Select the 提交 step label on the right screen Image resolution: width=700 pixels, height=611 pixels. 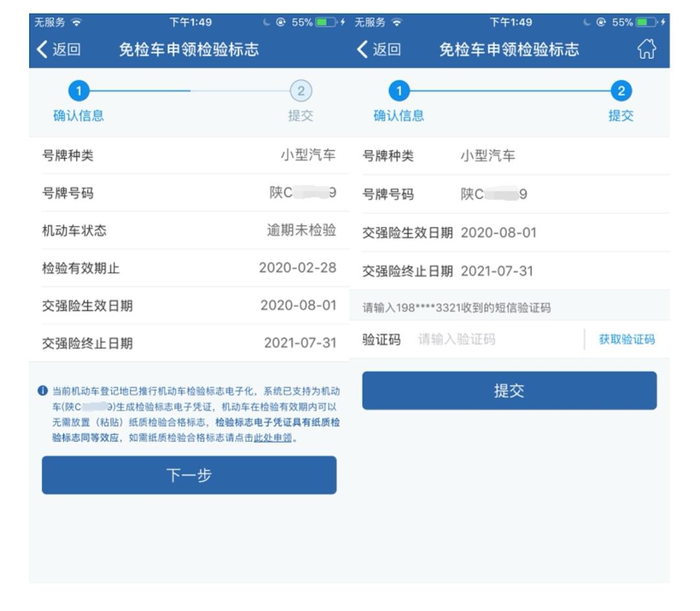[x=621, y=116]
